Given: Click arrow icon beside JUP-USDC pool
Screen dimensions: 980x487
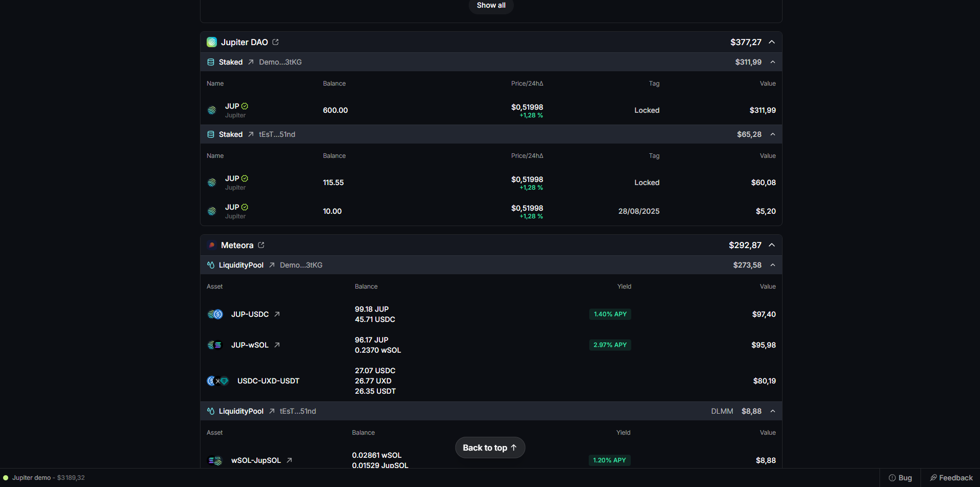Looking at the screenshot, I should tap(277, 314).
